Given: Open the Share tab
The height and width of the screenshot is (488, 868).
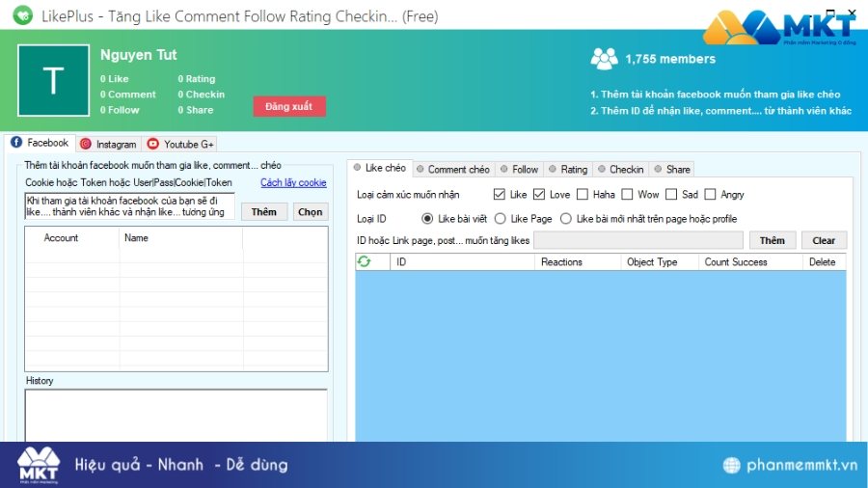Looking at the screenshot, I should click(x=671, y=170).
